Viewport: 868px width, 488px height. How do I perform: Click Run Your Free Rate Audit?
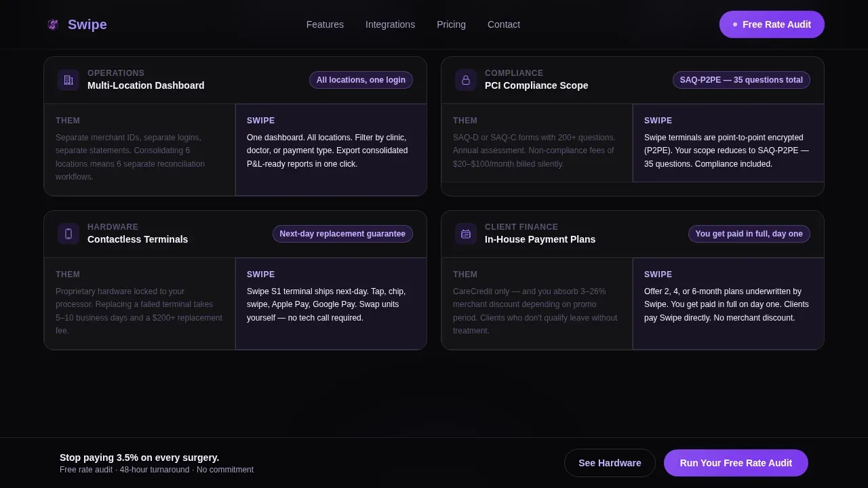click(x=736, y=463)
